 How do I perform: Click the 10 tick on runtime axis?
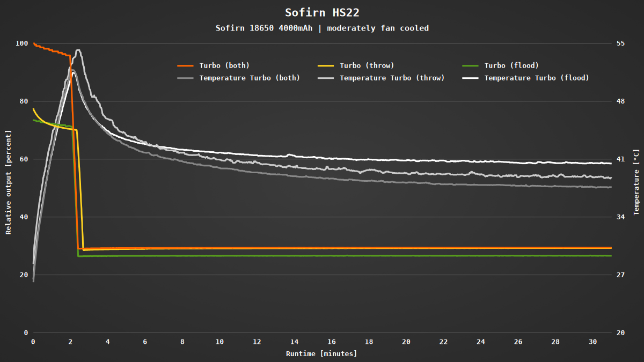220,342
